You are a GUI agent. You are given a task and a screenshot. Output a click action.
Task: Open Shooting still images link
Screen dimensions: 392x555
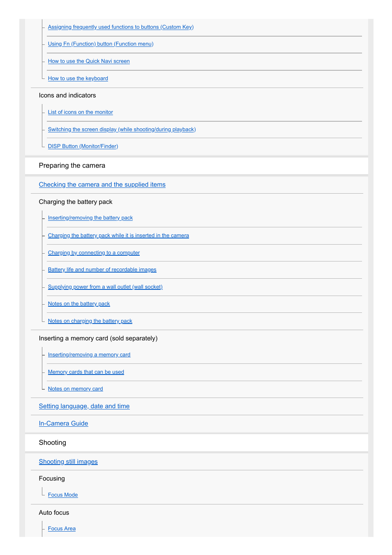tap(68, 462)
